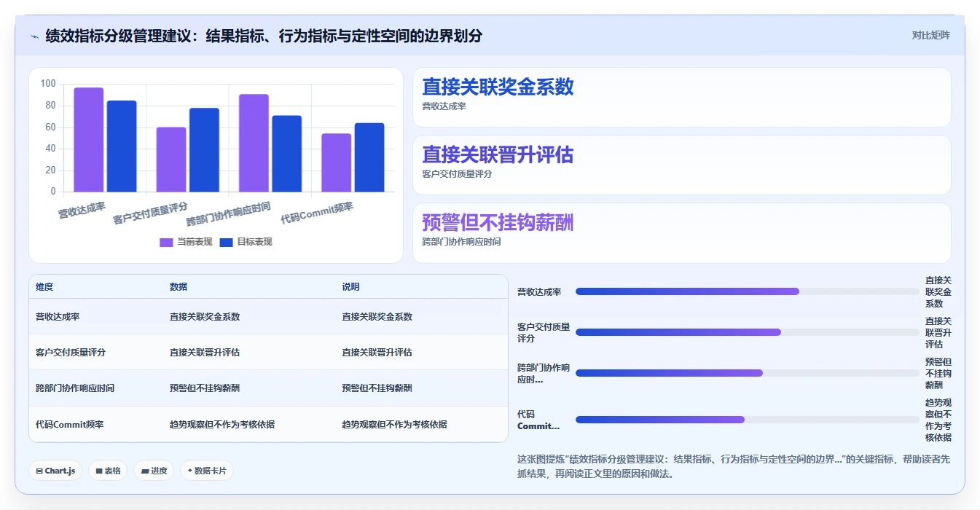
Task: Click the blue 客户交付质量评分 target bar in the chart
Action: [x=204, y=150]
